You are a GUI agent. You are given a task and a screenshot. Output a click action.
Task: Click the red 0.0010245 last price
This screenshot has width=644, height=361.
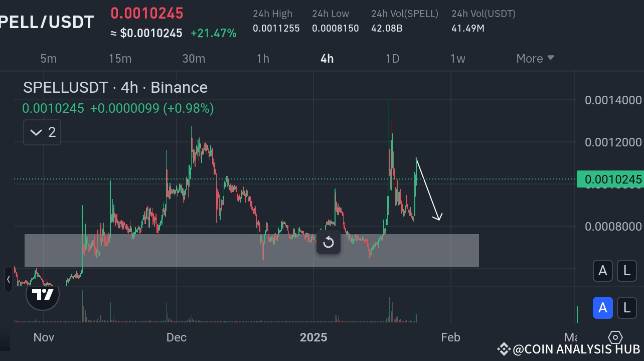click(147, 13)
